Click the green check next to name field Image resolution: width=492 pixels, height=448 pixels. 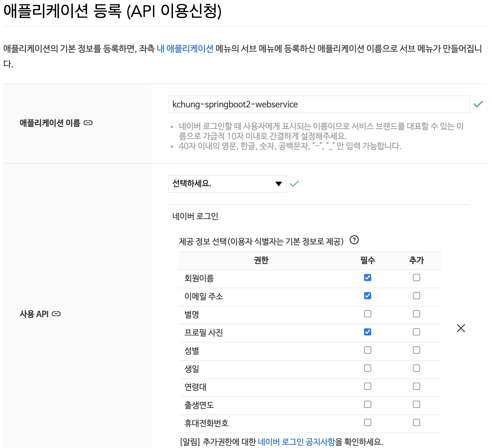[478, 104]
